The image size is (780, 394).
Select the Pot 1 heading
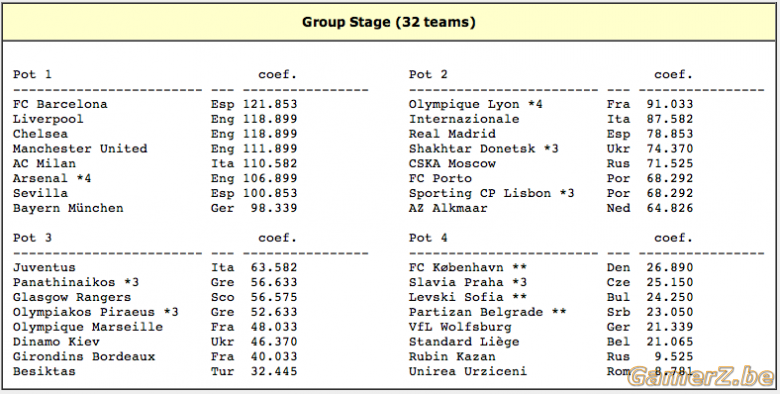tap(32, 75)
